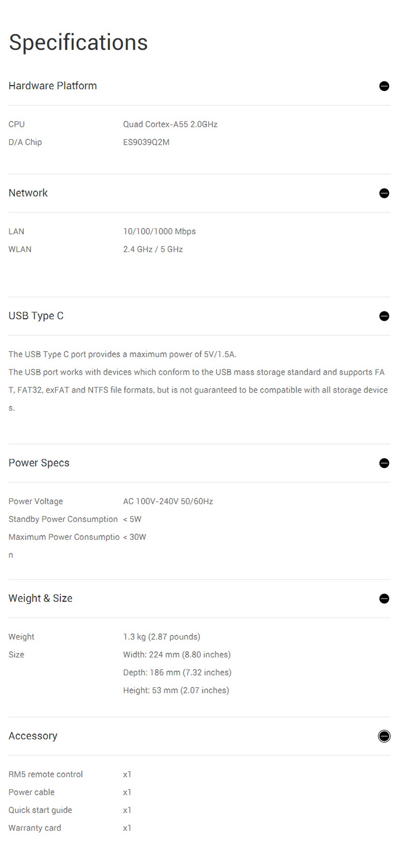Collapse the Weight & Size minus icon
Viewport: 399px width, 868px height.
point(384,598)
